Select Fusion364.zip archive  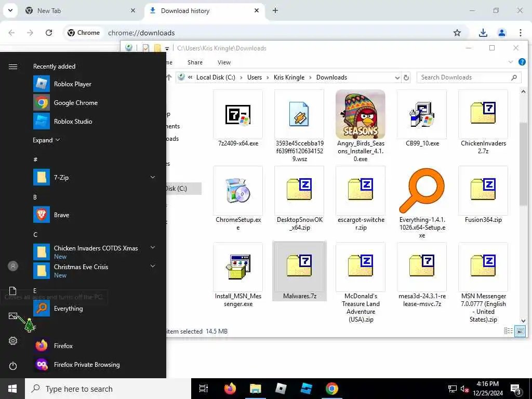tap(483, 195)
